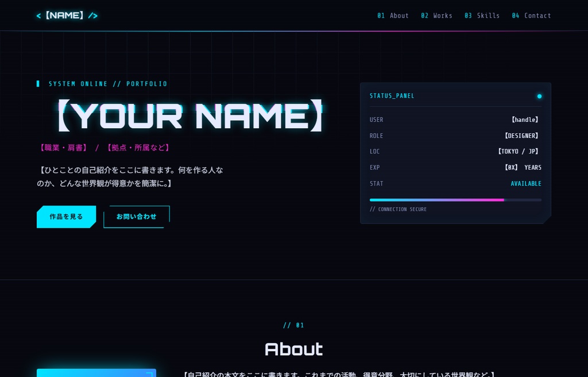
Task: Click the STATUS_PANEL title text
Action: (x=392, y=96)
